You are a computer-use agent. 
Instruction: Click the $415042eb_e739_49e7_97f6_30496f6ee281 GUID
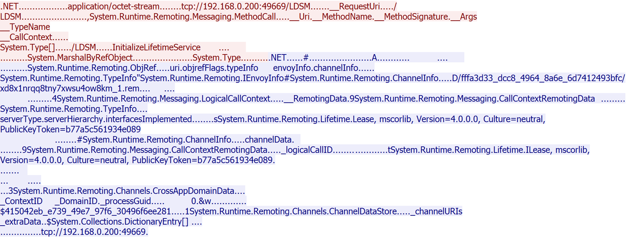pyautogui.click(x=85, y=212)
